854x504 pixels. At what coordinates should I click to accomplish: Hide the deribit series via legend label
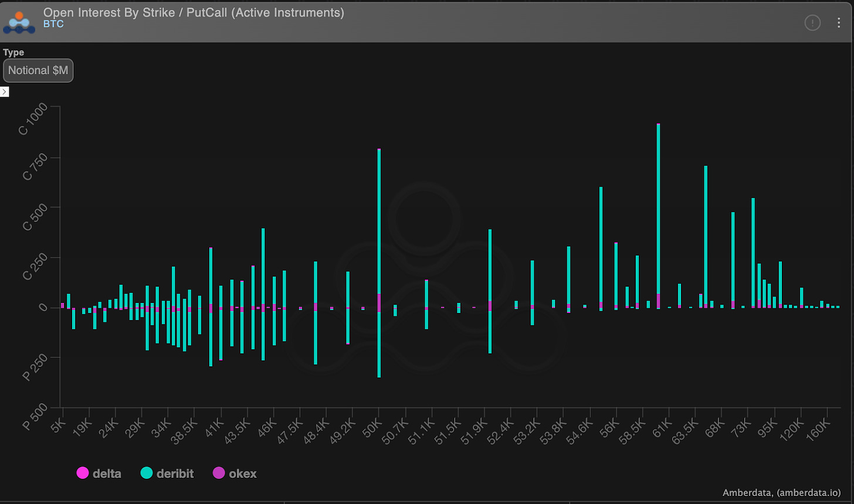pyautogui.click(x=175, y=474)
